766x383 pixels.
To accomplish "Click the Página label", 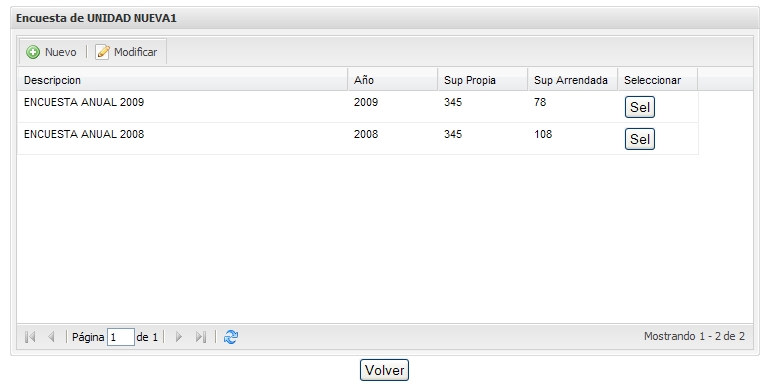I will 88,337.
